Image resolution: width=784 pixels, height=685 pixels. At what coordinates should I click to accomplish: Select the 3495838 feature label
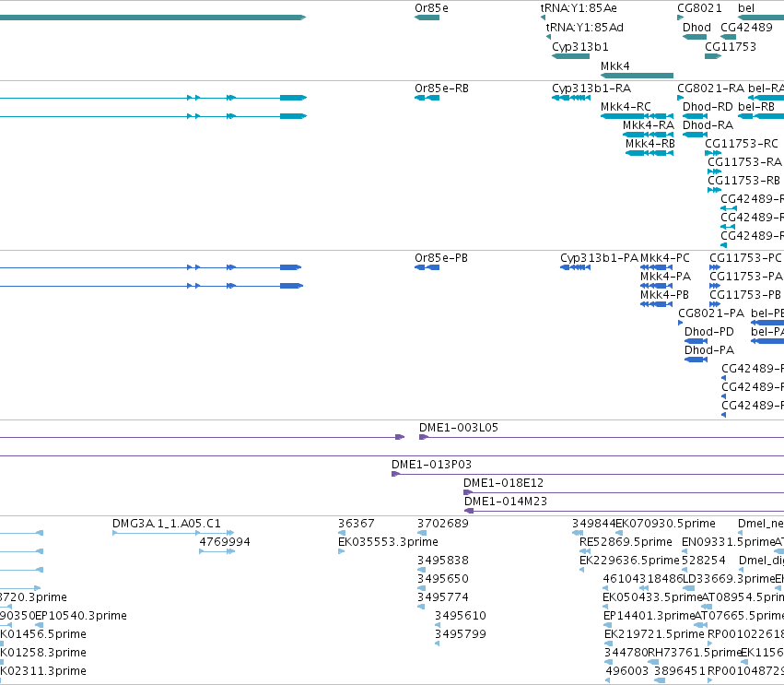[443, 561]
